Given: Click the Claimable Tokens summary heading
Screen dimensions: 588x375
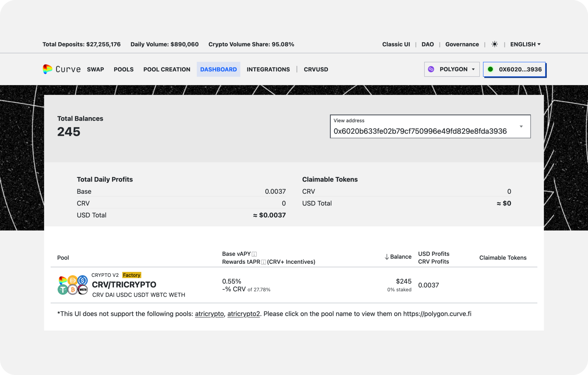Looking at the screenshot, I should tap(330, 179).
